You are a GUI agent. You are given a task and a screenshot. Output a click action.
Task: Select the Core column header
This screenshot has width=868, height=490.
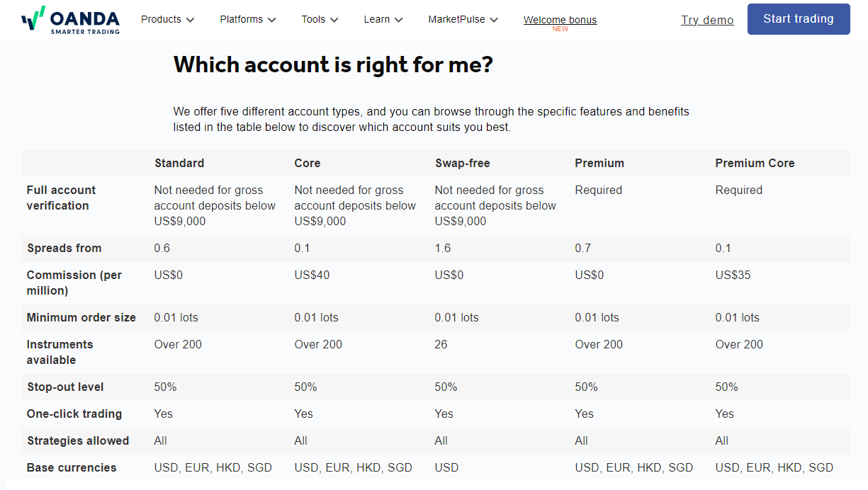[308, 163]
